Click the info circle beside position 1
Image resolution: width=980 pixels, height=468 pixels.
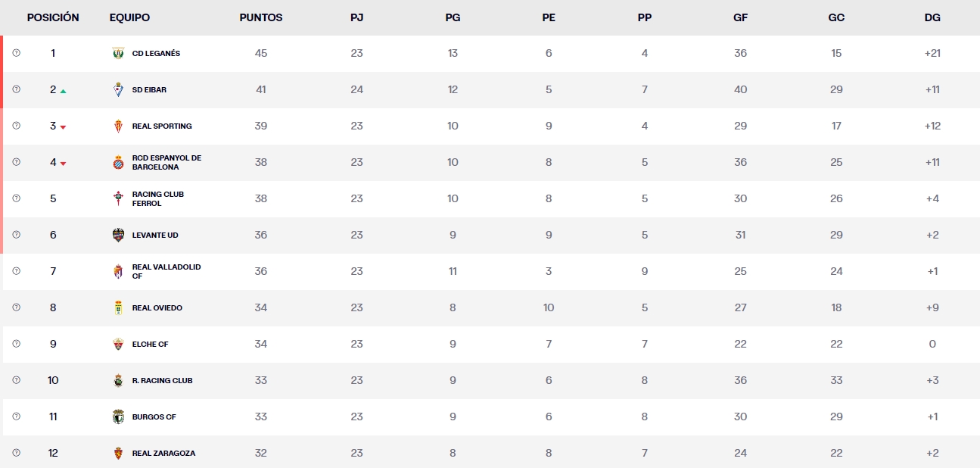click(16, 53)
